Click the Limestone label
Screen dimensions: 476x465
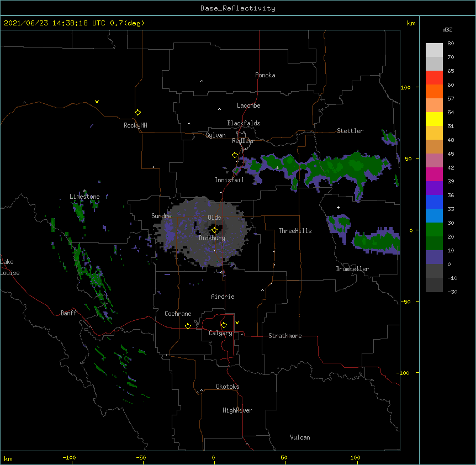tap(84, 197)
